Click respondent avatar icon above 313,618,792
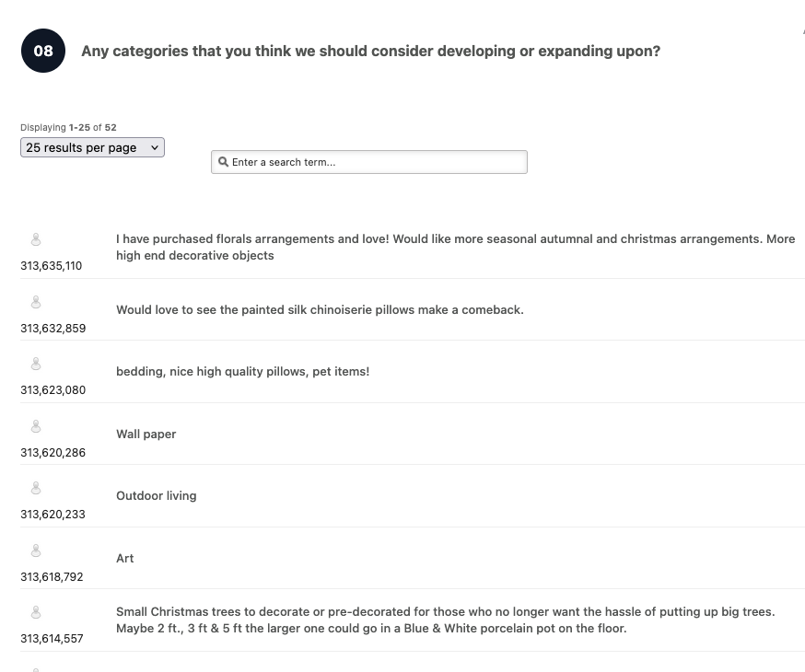Viewport: 805px width, 672px height. pos(36,551)
